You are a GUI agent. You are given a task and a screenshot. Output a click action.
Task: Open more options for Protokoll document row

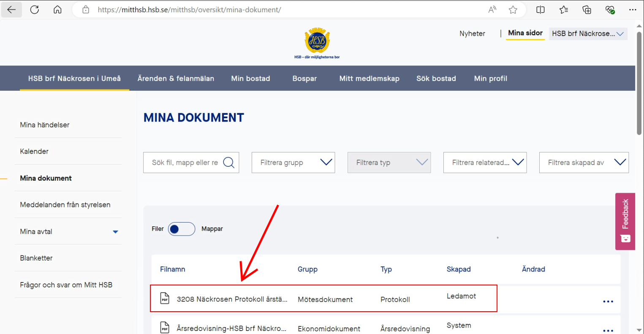pos(608,301)
